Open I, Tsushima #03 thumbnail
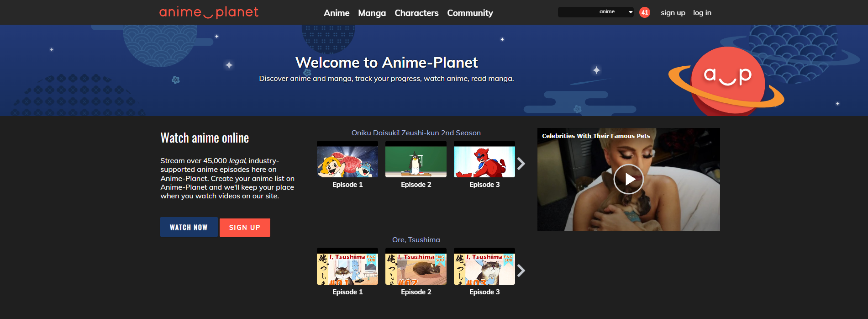 [x=484, y=266]
